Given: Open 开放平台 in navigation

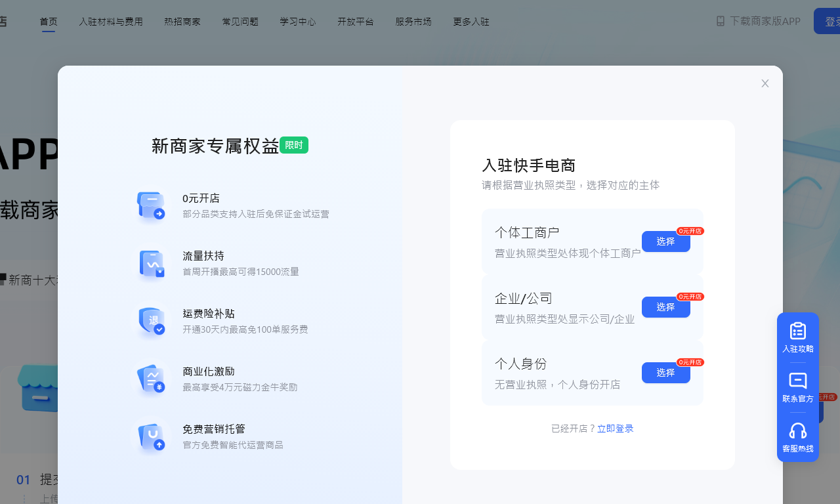Looking at the screenshot, I should pos(356,22).
